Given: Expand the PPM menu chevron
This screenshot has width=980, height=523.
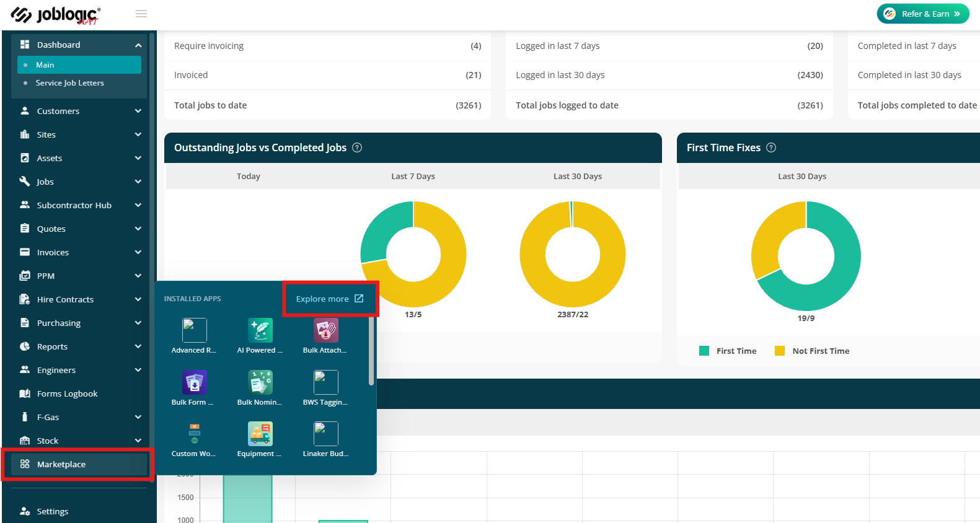Looking at the screenshot, I should (138, 276).
